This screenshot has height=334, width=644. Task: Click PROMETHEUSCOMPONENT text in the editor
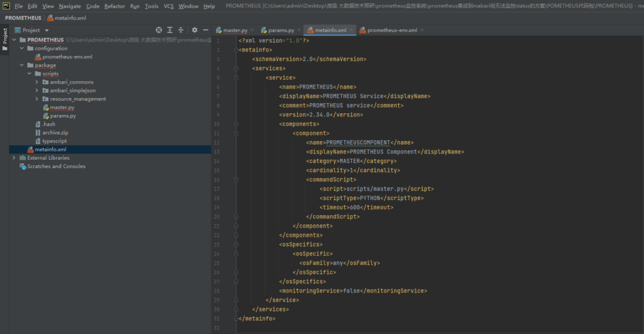pyautogui.click(x=358, y=143)
